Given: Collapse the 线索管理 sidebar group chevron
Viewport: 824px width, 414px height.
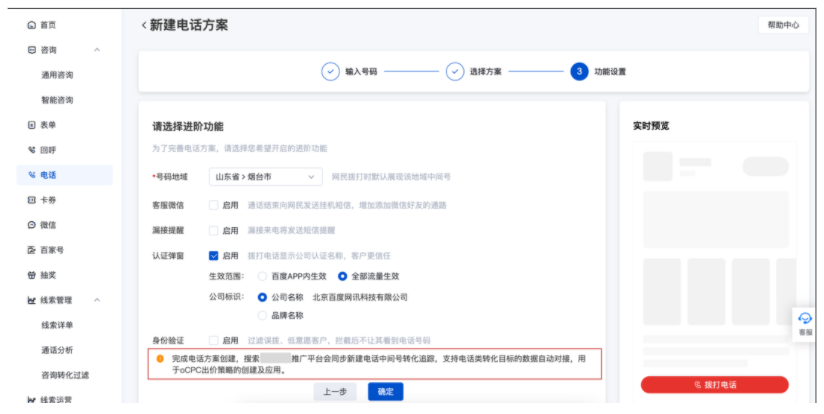Looking at the screenshot, I should (x=97, y=300).
